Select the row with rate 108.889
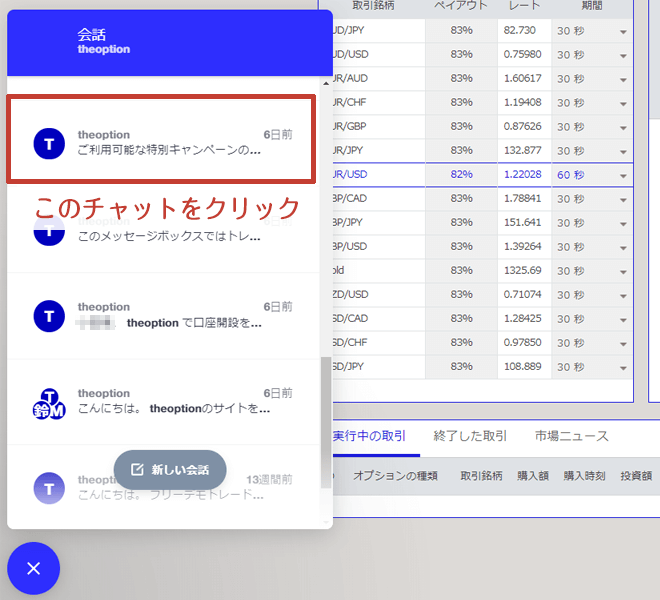 pos(483,366)
